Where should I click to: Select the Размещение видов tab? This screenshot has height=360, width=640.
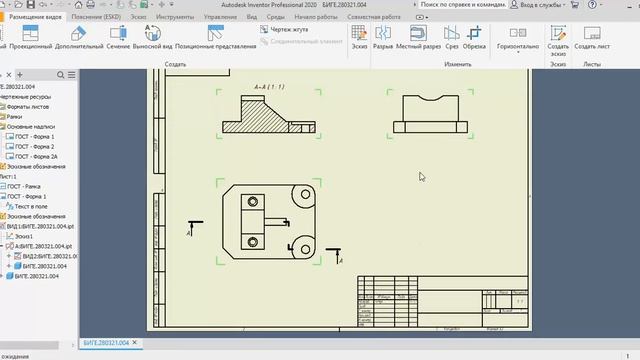pos(35,17)
